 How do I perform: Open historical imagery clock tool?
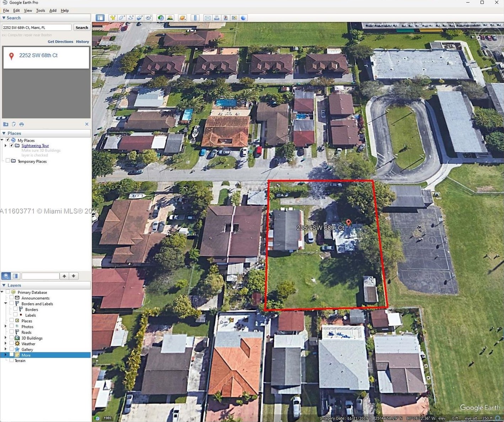click(161, 18)
